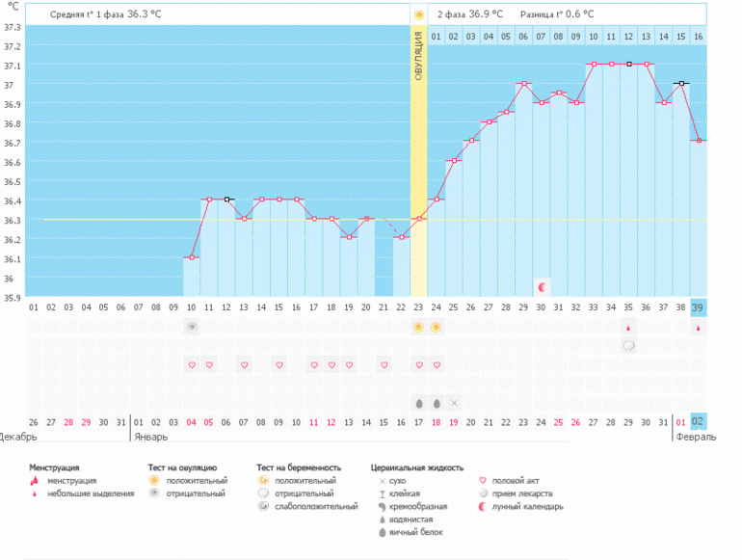Click positive ovulation test icon on cycle day 23
Viewport: 742px width, 560px height.
(x=418, y=328)
